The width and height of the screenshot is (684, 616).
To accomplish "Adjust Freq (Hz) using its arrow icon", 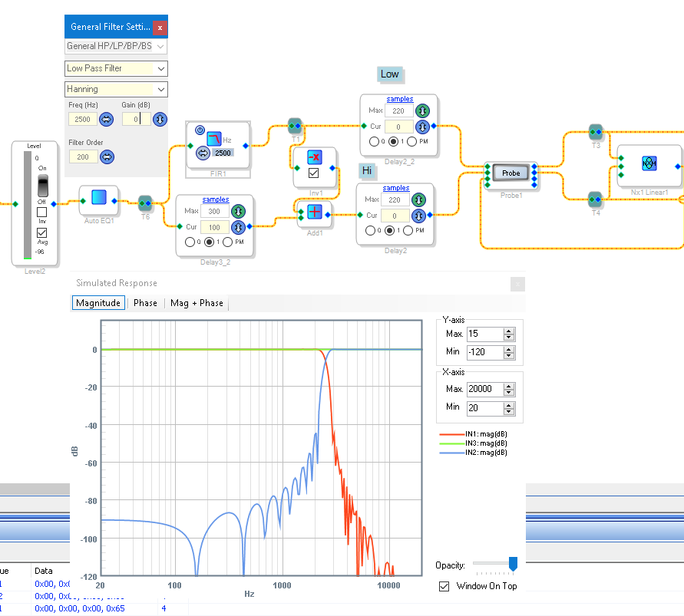I will pyautogui.click(x=107, y=119).
